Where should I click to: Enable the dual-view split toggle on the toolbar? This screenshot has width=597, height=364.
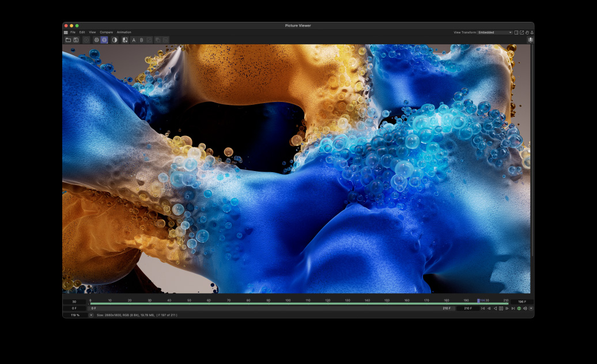pyautogui.click(x=516, y=32)
